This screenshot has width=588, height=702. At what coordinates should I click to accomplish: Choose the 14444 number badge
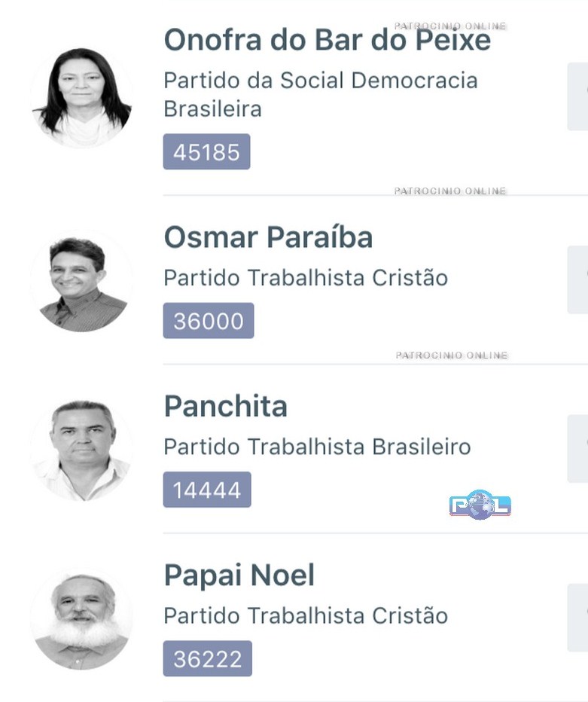pos(207,490)
